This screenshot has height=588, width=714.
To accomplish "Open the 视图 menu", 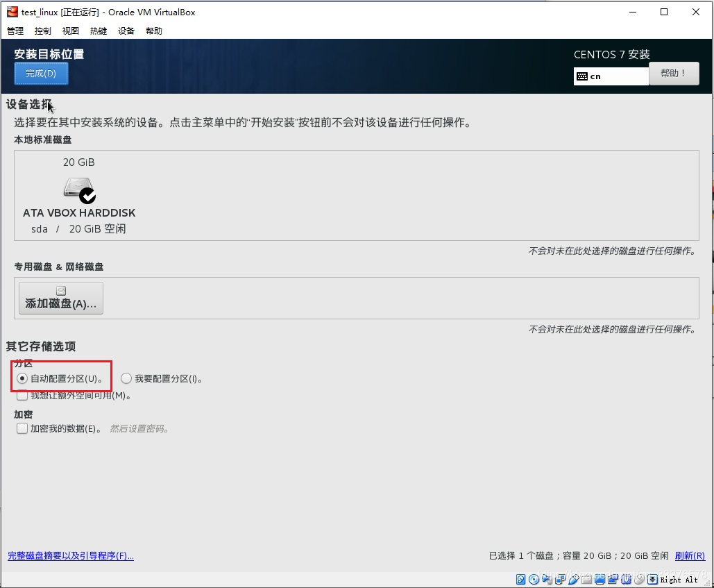I will click(x=71, y=31).
